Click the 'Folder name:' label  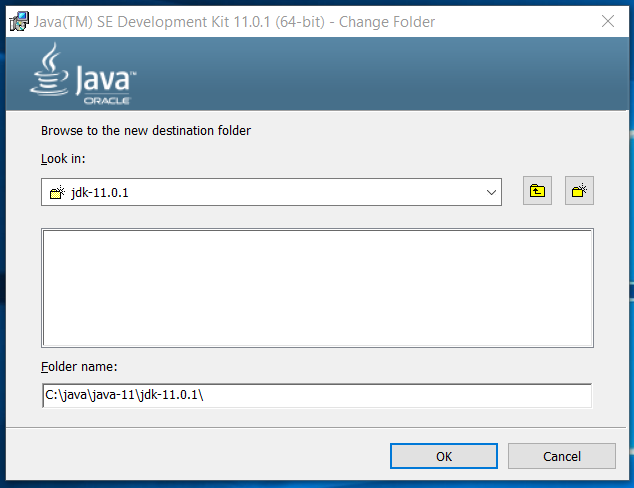79,367
